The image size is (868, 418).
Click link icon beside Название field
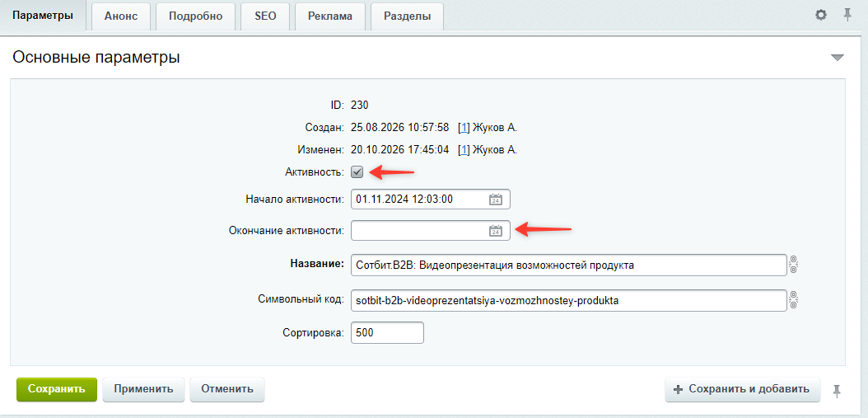tap(793, 265)
